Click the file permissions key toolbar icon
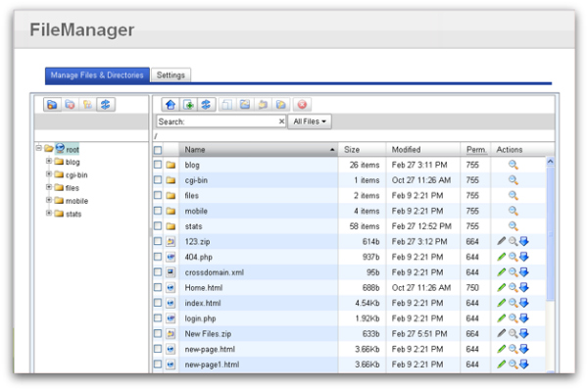Screen dimensions: 588x390 (281, 105)
